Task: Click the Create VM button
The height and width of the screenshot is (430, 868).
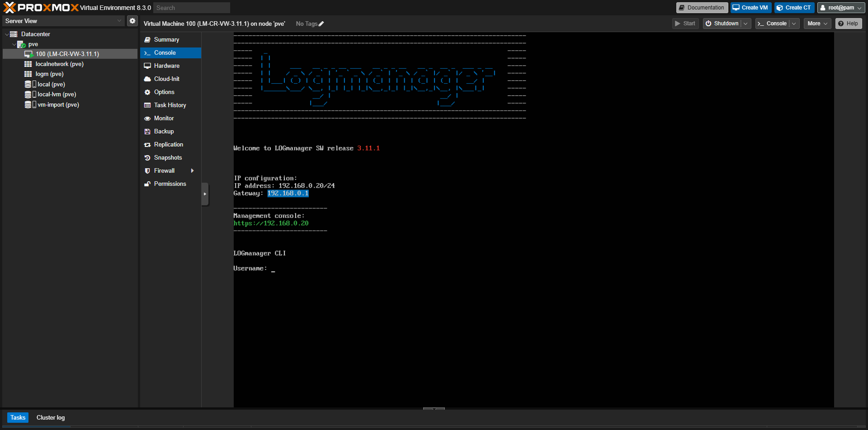Action: [x=750, y=7]
